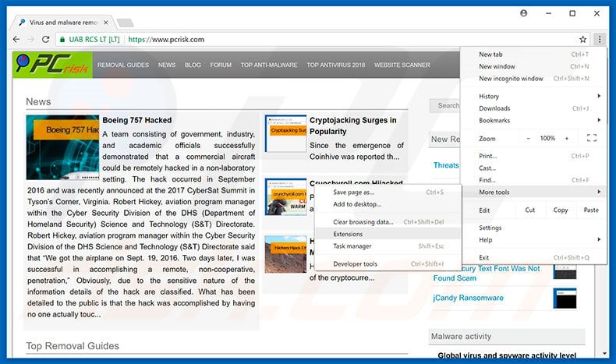Screen dimensions: 616x364
Task: Open REMOVAL GUIDES nav link
Action: point(123,65)
